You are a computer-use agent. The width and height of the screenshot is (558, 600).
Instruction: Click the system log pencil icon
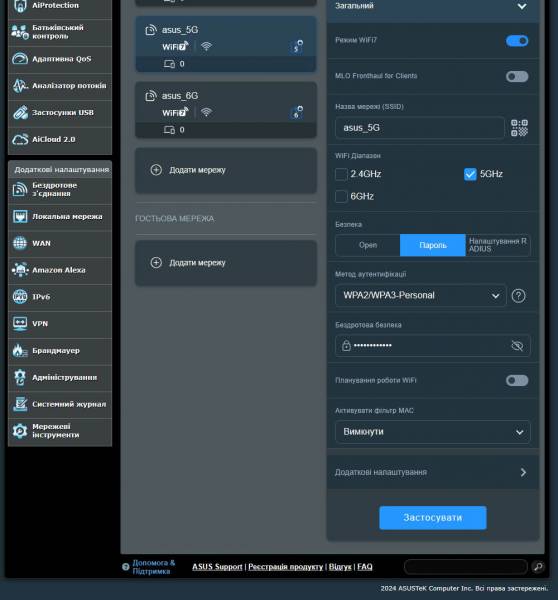pos(20,404)
